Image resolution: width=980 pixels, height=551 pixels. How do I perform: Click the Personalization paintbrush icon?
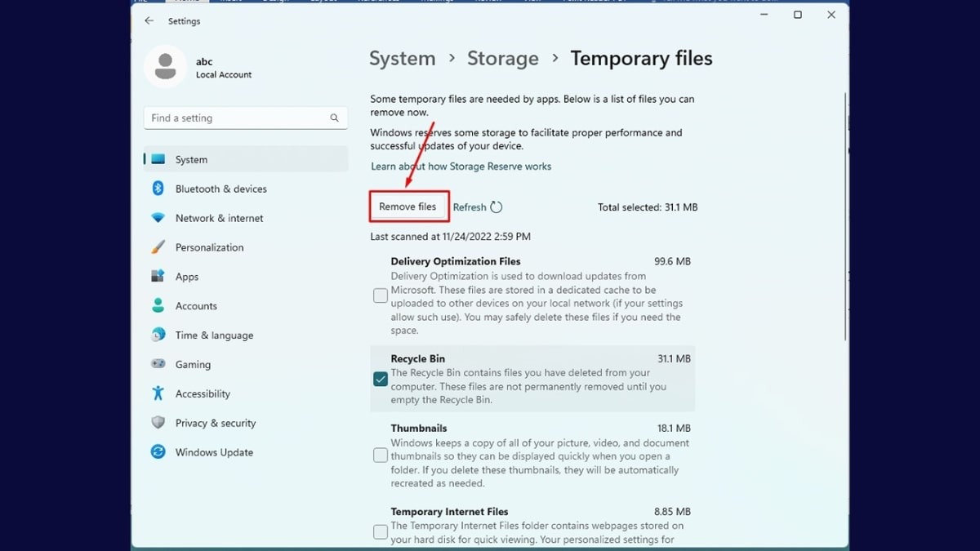[x=158, y=247]
